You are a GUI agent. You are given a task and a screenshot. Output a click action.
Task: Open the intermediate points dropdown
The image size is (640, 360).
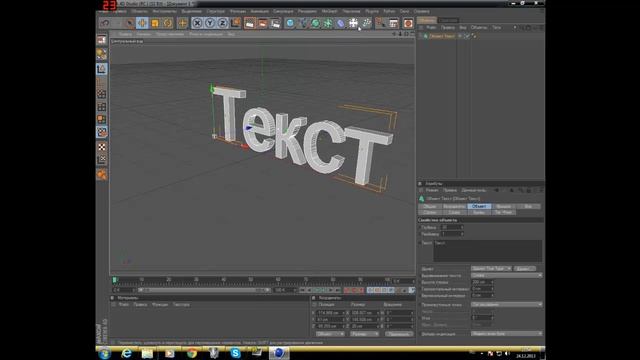(x=507, y=304)
